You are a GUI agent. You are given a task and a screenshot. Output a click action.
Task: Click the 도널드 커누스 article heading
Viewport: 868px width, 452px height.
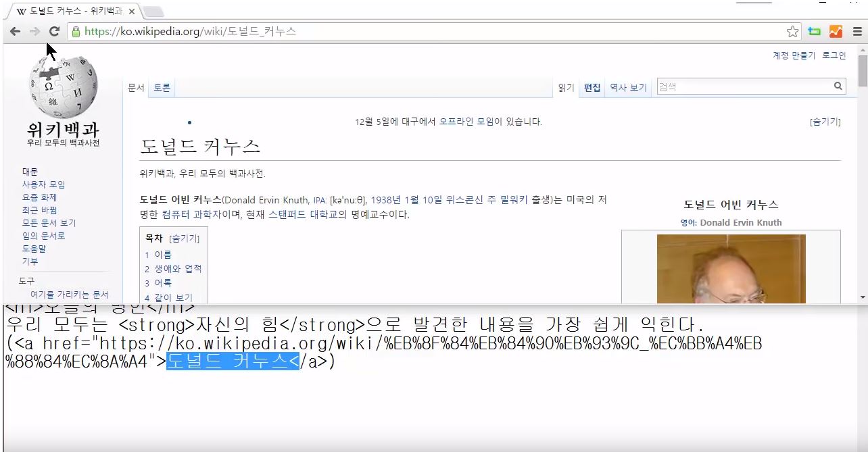coord(200,147)
